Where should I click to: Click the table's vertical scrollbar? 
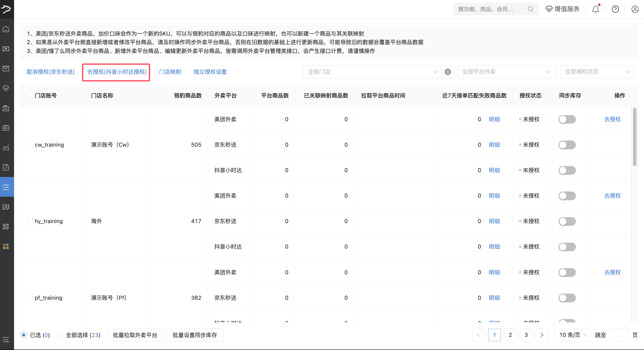pyautogui.click(x=635, y=137)
